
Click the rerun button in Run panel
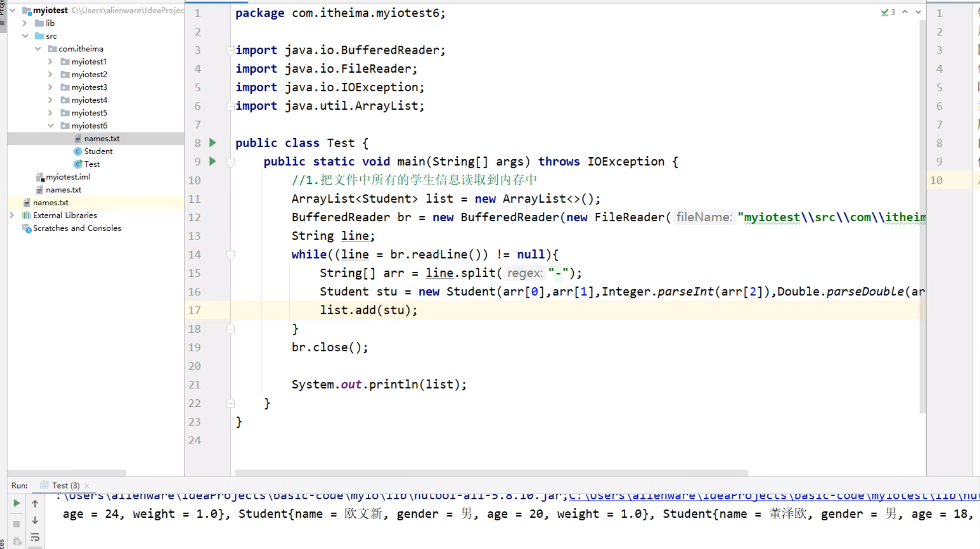point(16,503)
